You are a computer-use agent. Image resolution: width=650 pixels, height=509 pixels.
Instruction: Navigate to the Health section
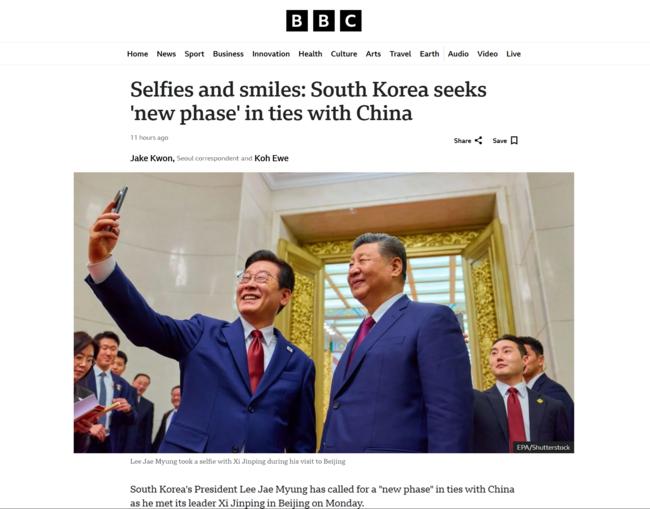(310, 54)
